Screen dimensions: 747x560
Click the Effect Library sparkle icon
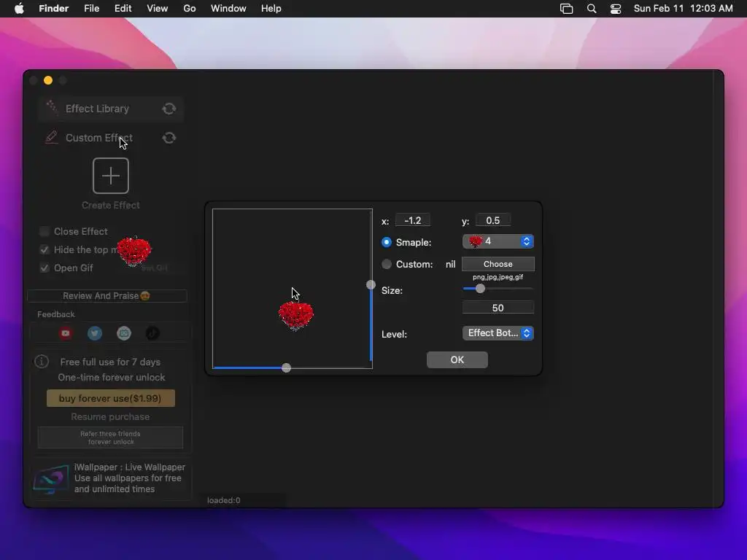point(52,107)
